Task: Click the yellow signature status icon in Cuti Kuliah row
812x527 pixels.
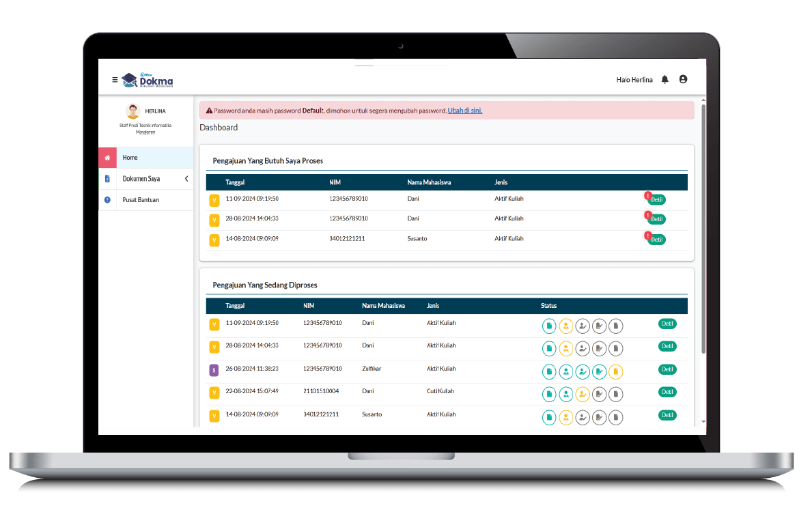Action: (x=583, y=394)
